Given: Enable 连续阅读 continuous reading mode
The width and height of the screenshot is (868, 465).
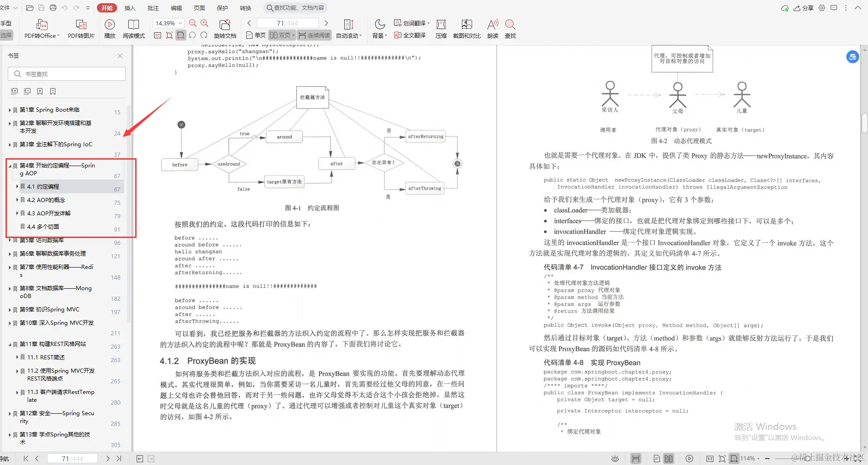Looking at the screenshot, I should [x=314, y=35].
